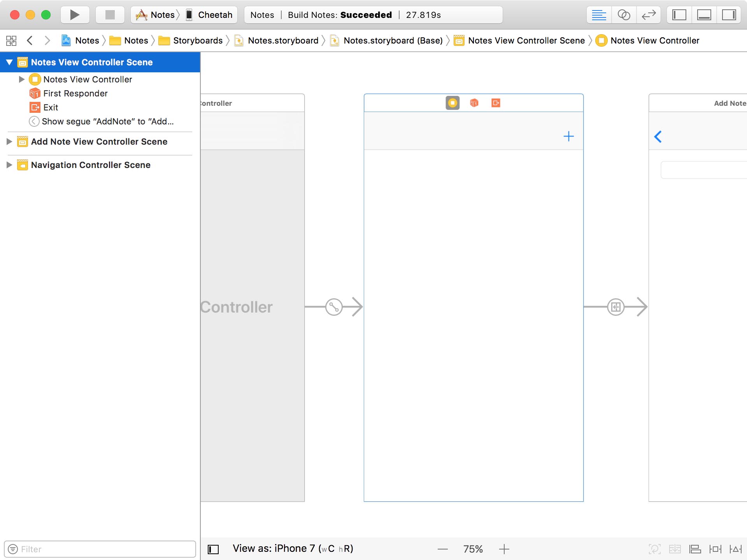The width and height of the screenshot is (747, 560).
Task: Switch to the Version editor
Action: coord(649,15)
